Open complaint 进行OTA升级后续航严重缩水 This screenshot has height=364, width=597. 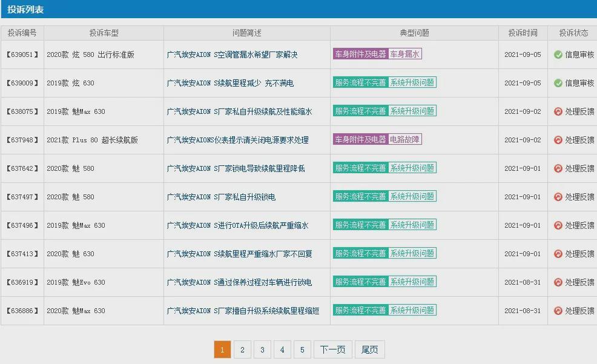point(237,225)
